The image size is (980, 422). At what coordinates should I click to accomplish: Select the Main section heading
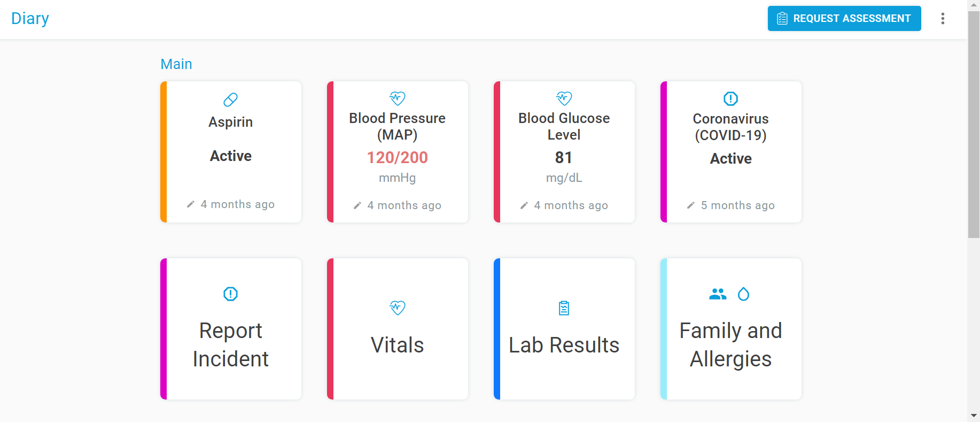pos(176,64)
